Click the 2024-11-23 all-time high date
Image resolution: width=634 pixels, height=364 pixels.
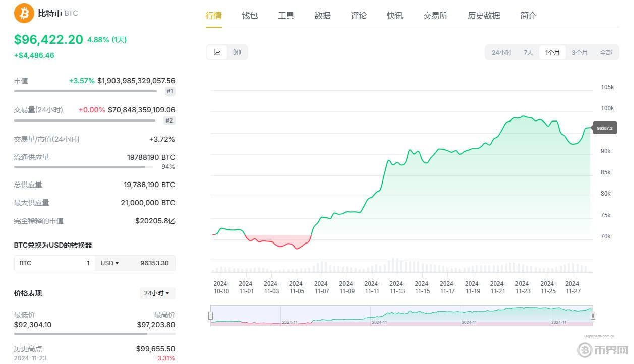30,358
